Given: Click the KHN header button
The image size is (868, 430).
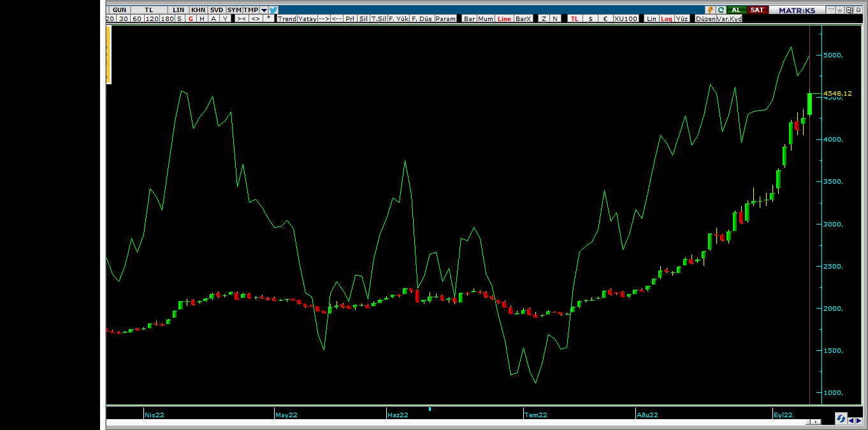Looking at the screenshot, I should [x=198, y=10].
